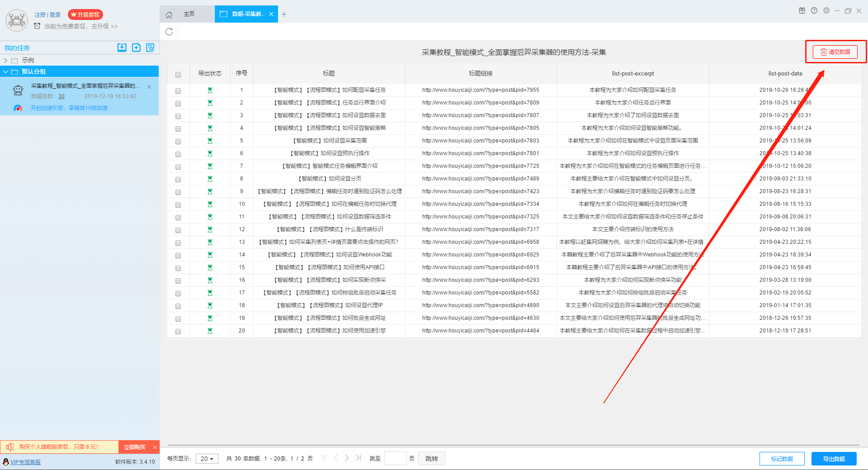This screenshot has width=868, height=470.
Task: Check the checkbox for row 17
Action: click(178, 294)
